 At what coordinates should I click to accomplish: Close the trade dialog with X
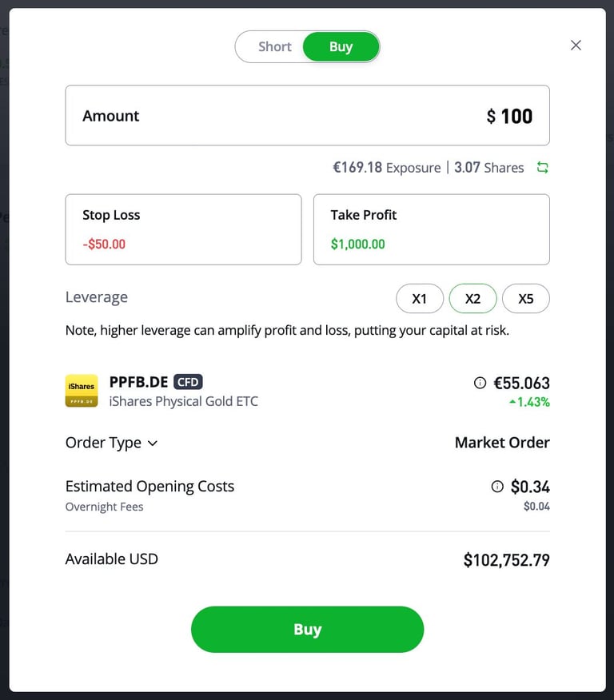click(576, 46)
